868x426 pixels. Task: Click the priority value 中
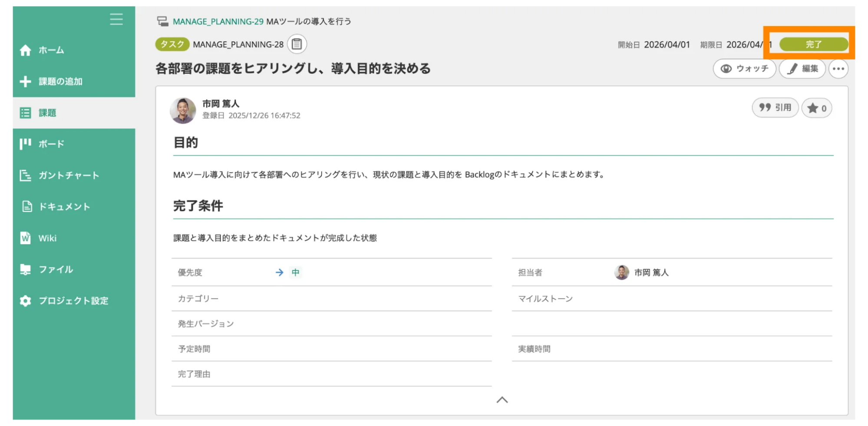296,272
